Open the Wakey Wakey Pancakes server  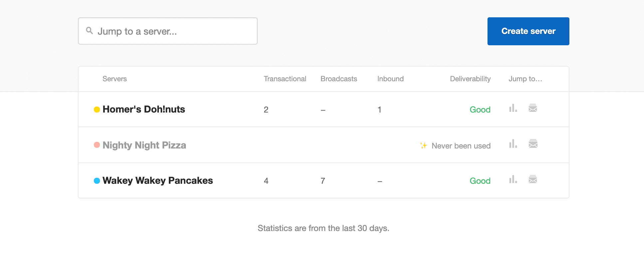pyautogui.click(x=158, y=180)
